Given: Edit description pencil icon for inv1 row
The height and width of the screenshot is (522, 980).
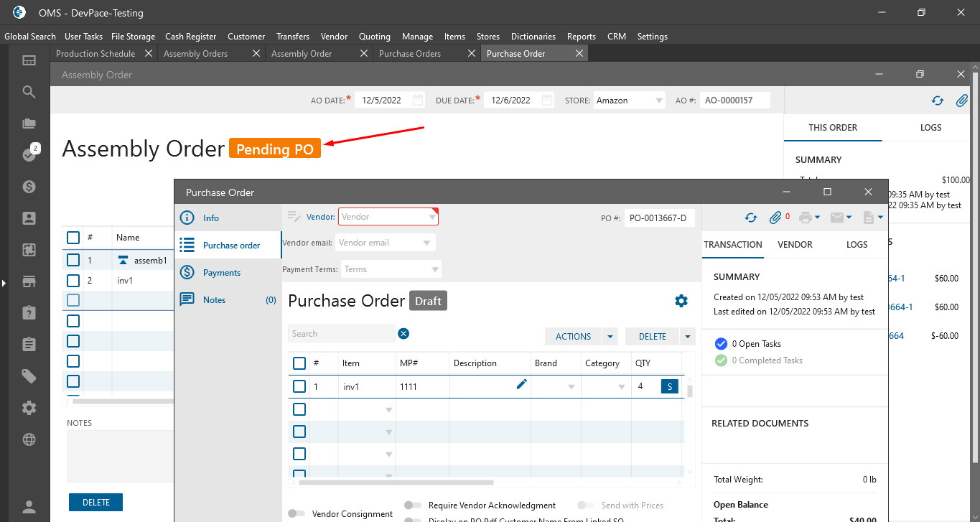Looking at the screenshot, I should [x=522, y=385].
